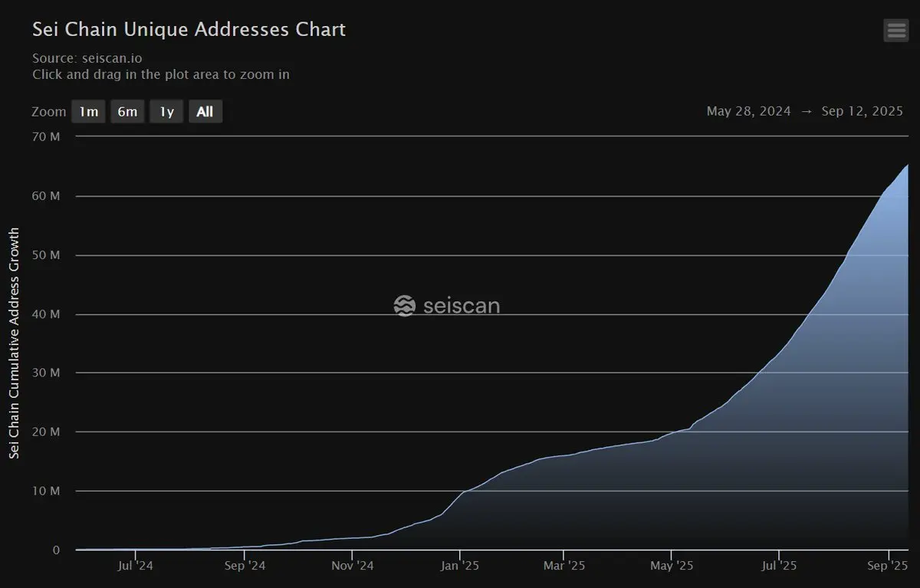The width and height of the screenshot is (920, 588).
Task: Click the 70 M y-axis label
Action: (x=48, y=137)
